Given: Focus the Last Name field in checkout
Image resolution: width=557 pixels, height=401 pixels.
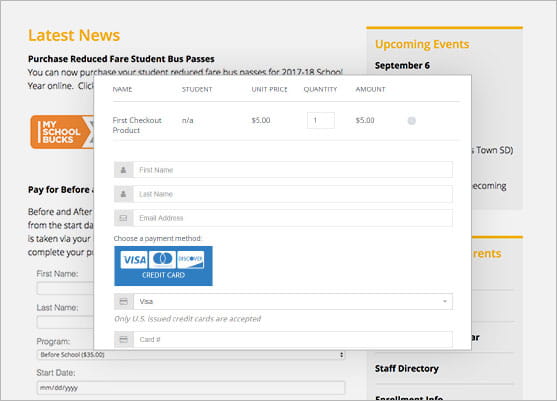Looking at the screenshot, I should coord(293,194).
